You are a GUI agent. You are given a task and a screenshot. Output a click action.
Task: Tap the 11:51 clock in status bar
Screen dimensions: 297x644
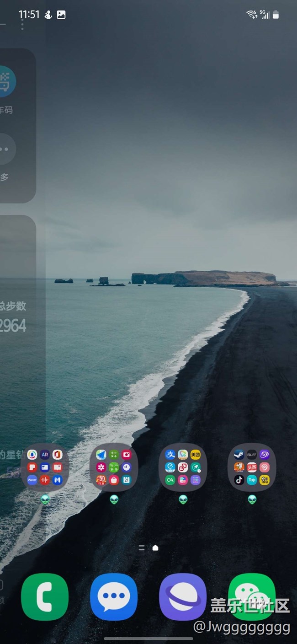(29, 15)
